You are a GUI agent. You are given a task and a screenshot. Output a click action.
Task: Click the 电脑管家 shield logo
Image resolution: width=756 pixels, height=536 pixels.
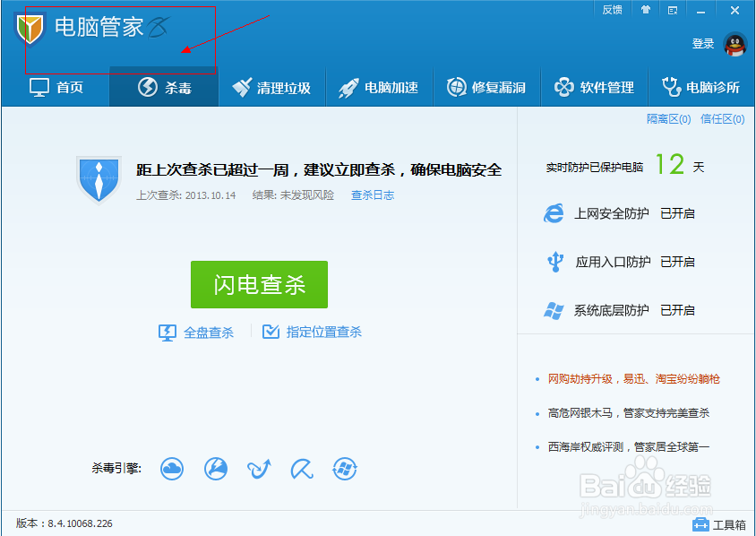pos(30,29)
